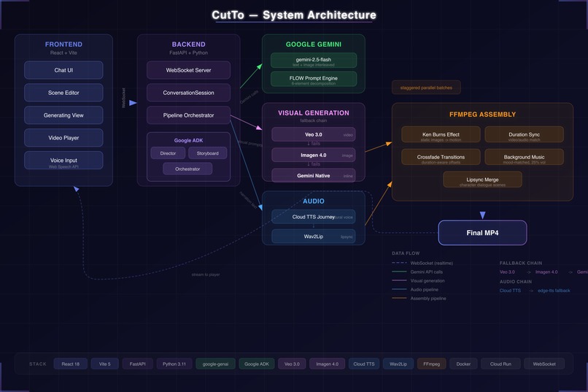Click the "staggered parallel batches" label
Viewport: 588px width, 392px height.
(x=426, y=88)
